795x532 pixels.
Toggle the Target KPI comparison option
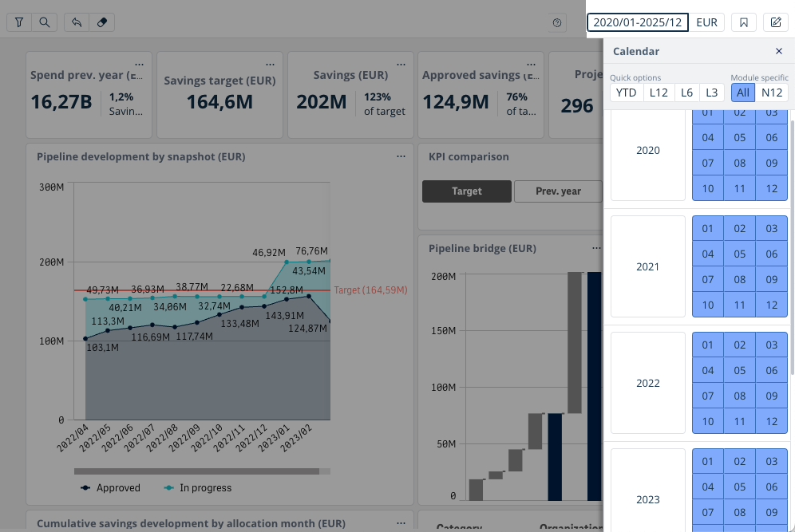(x=466, y=191)
